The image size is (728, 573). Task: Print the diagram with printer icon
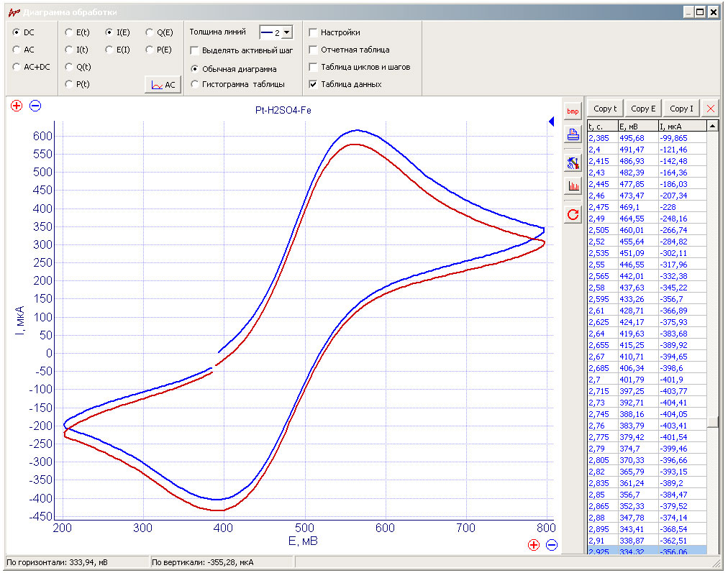tap(573, 134)
